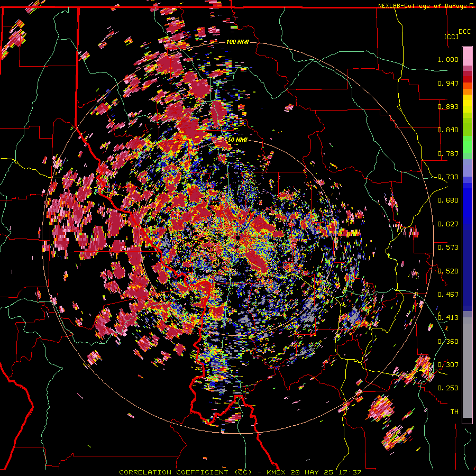
Task: Pick the yellow segment of the color bar
Action: click(467, 104)
